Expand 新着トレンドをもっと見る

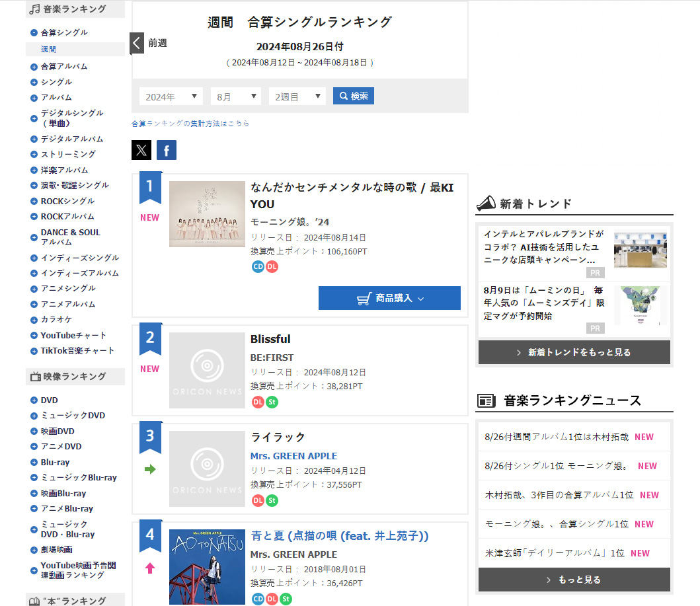574,352
